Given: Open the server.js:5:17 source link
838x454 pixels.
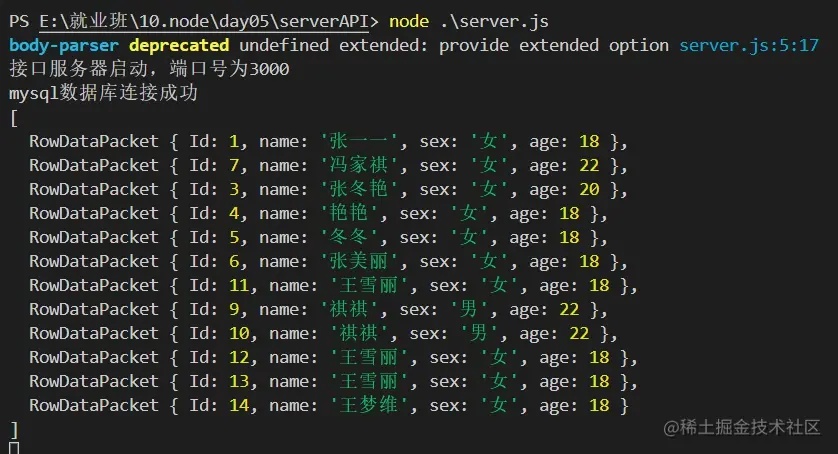Looking at the screenshot, I should click(x=749, y=45).
